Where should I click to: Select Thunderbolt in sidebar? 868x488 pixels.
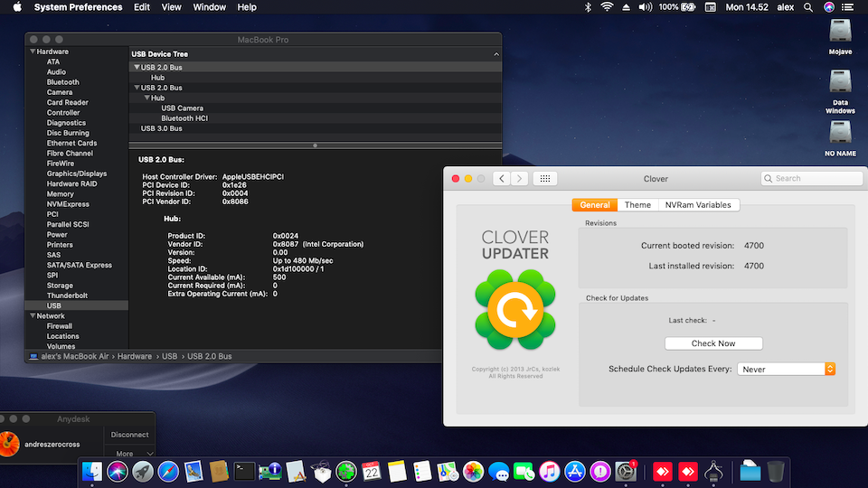(x=68, y=296)
